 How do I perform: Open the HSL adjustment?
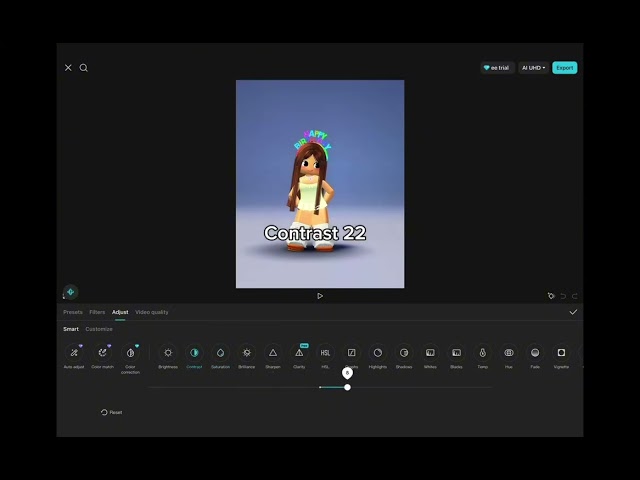tap(325, 356)
